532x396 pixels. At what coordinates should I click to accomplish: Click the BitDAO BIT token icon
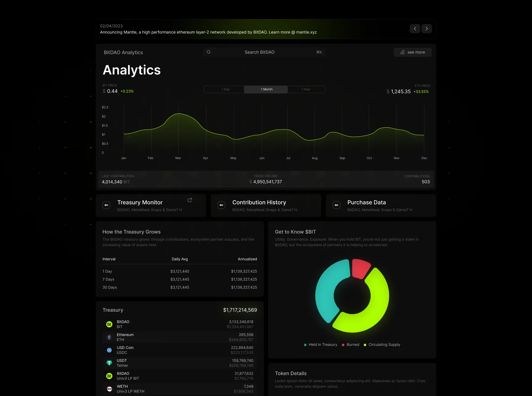[x=109, y=324]
